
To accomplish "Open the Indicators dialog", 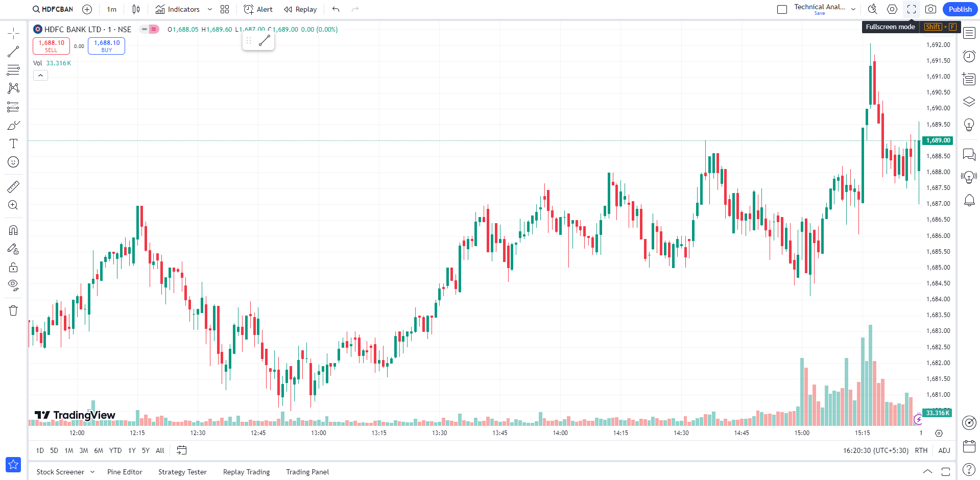I will (178, 9).
